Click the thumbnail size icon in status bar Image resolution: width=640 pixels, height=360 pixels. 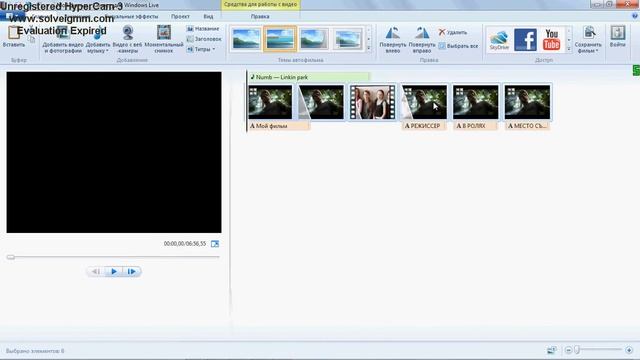tap(552, 350)
